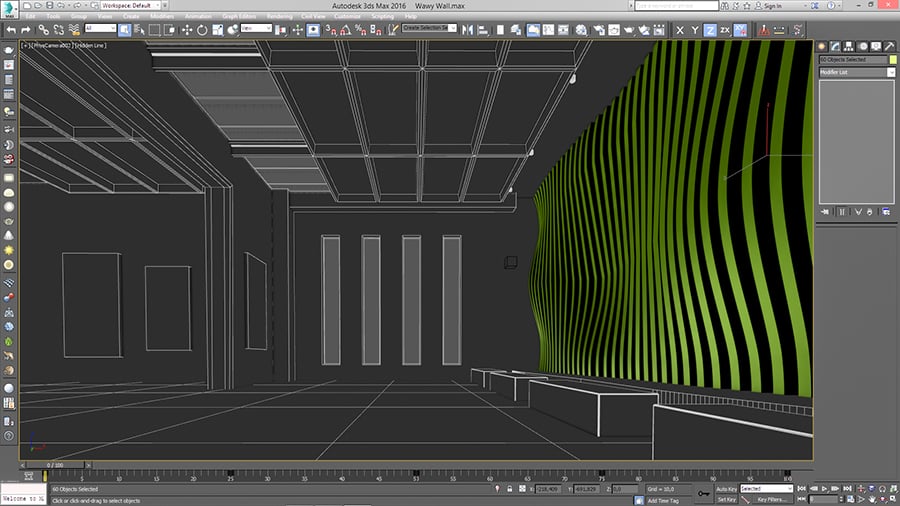Image resolution: width=900 pixels, height=506 pixels.
Task: Choose the Select Object tool
Action: (x=125, y=30)
